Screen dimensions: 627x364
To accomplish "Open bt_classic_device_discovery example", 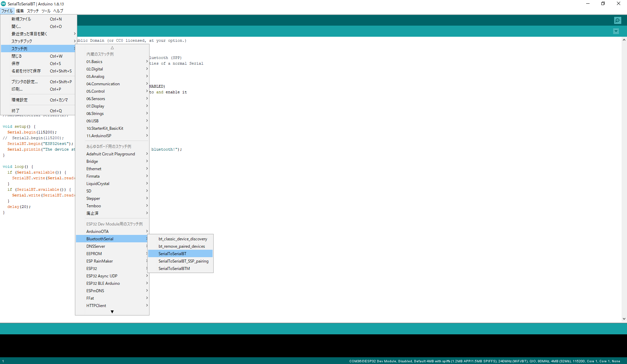I will [181, 239].
